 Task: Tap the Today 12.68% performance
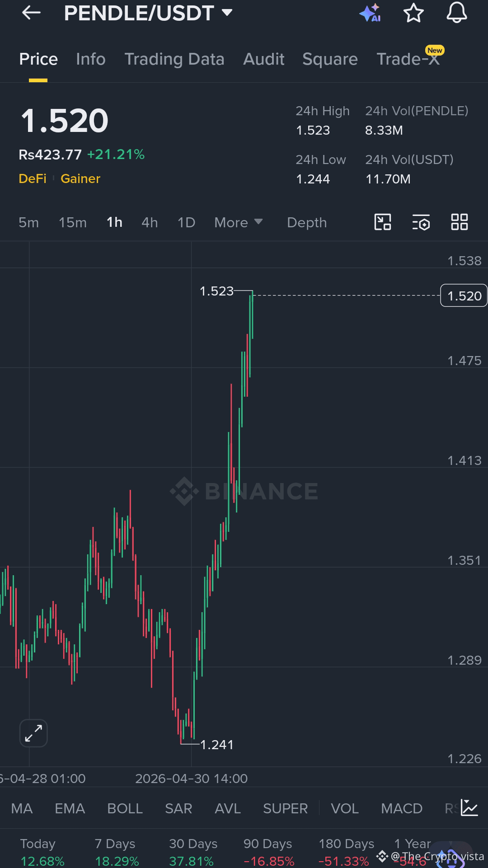(x=42, y=852)
